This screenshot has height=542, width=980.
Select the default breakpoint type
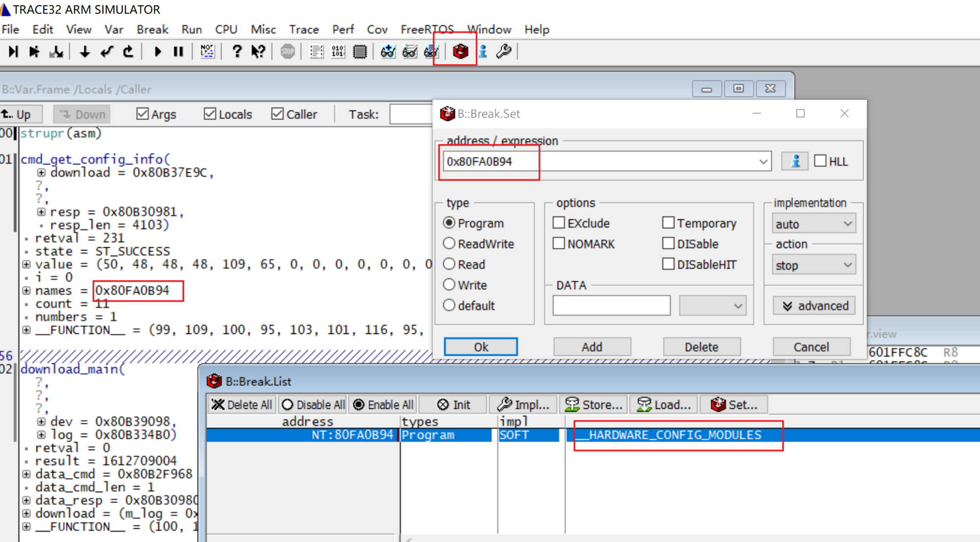tap(449, 305)
